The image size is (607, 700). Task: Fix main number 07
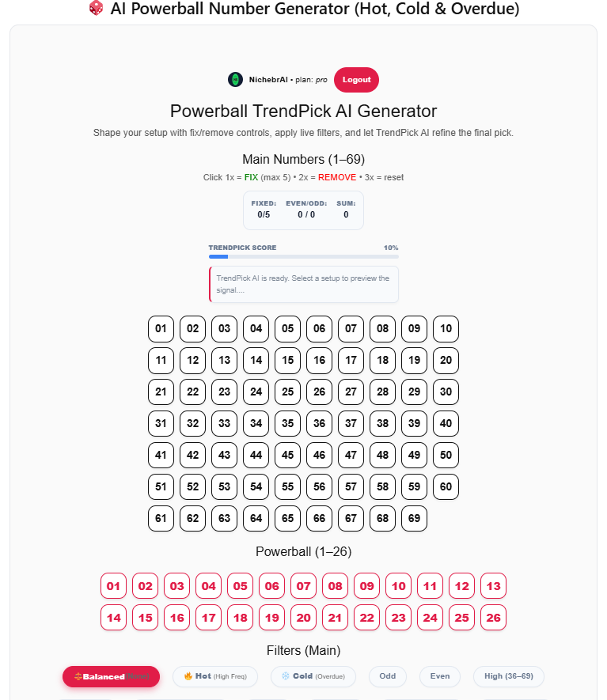pos(351,328)
